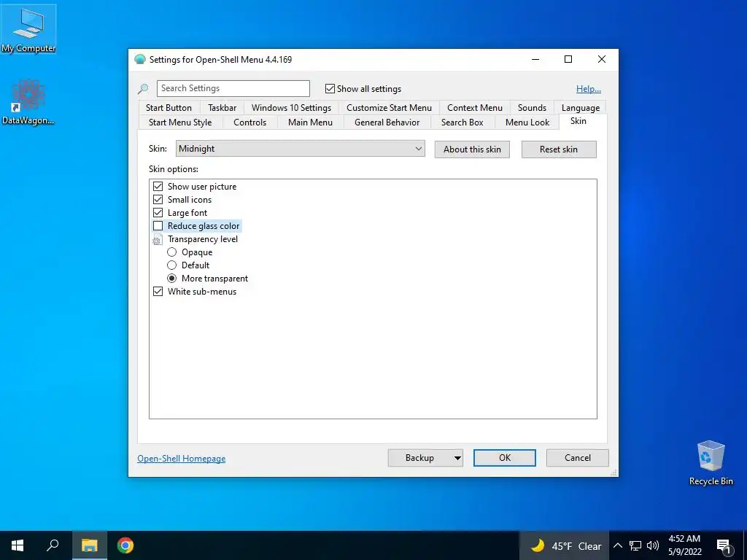Switch to the Start Button tab
The width and height of the screenshot is (747, 560).
169,108
